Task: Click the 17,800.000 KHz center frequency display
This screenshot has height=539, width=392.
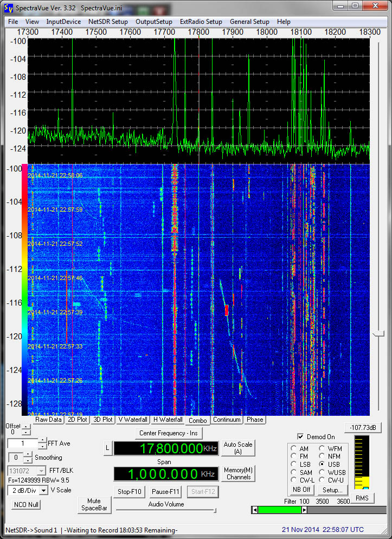Action: (166, 448)
